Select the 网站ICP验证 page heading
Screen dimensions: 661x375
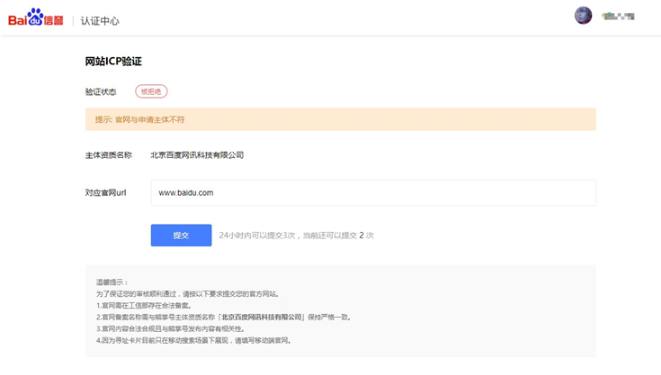tap(113, 62)
